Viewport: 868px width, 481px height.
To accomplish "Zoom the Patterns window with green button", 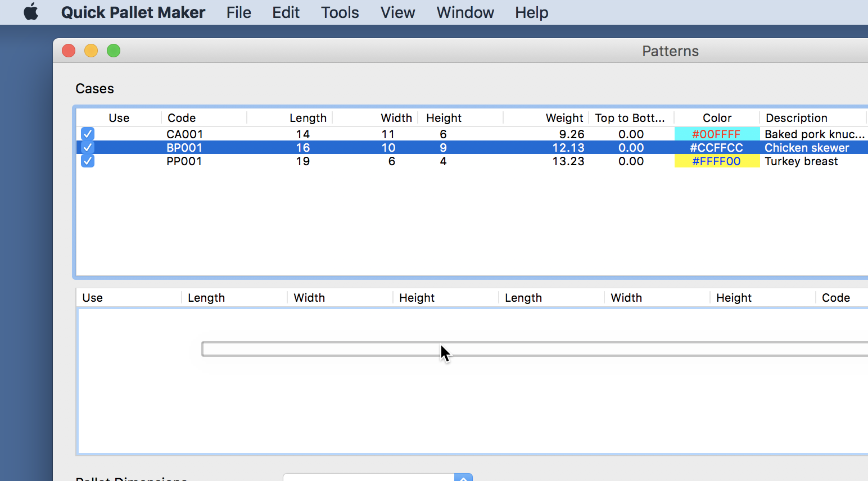I will pyautogui.click(x=114, y=51).
